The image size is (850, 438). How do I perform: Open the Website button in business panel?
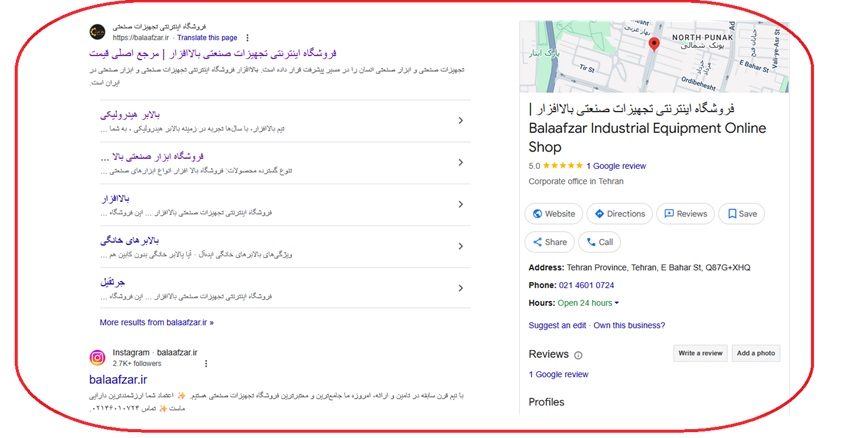(x=553, y=214)
